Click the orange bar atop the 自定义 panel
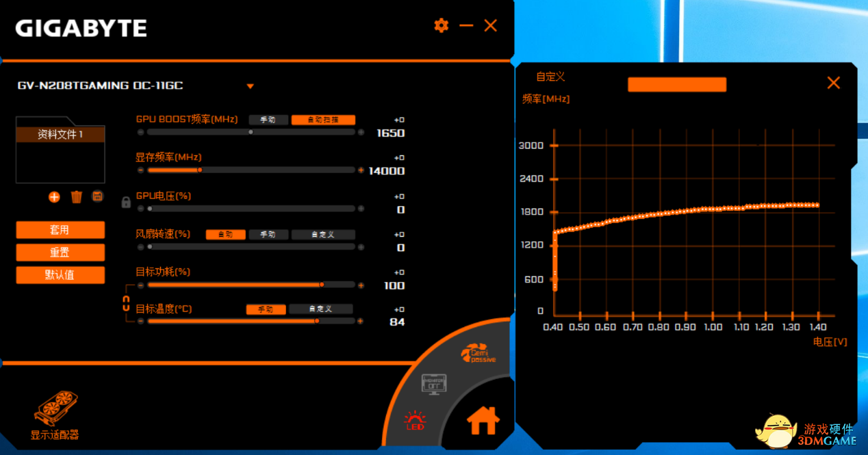The image size is (868, 455). click(x=677, y=84)
